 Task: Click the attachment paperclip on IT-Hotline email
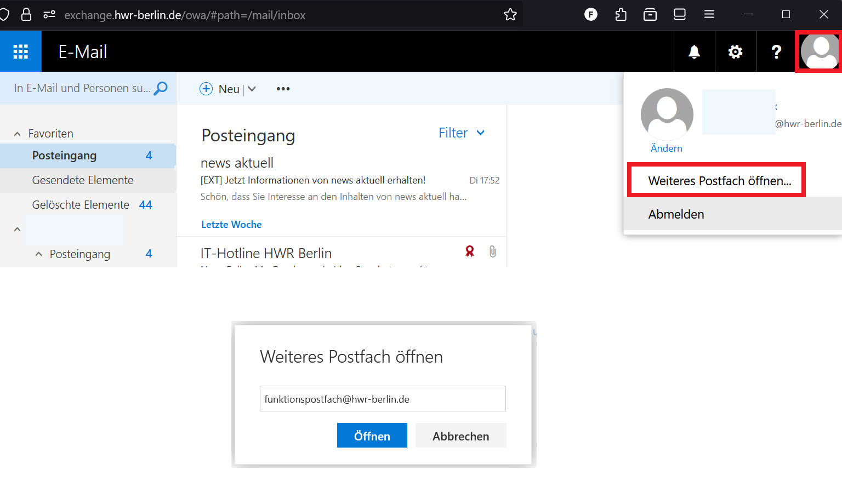pos(492,251)
